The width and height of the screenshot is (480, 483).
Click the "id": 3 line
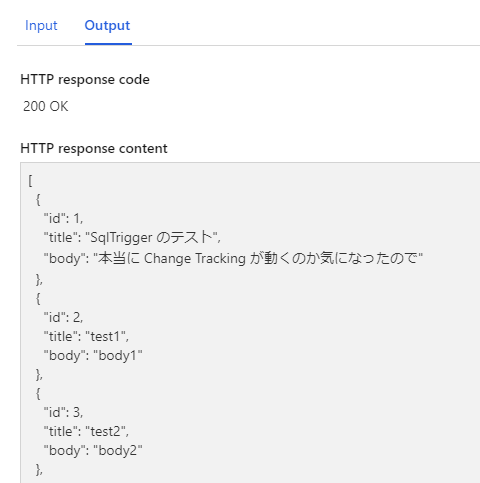[x=63, y=413]
